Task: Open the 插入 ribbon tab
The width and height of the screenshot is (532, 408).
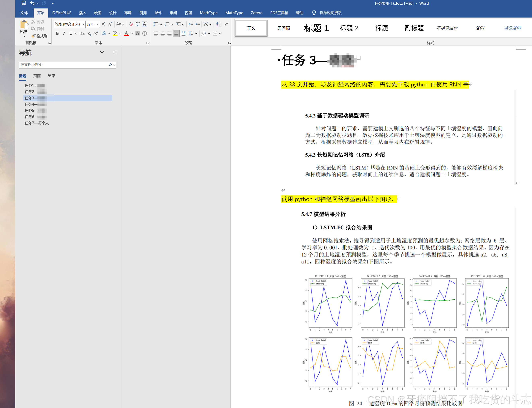Action: 83,13
